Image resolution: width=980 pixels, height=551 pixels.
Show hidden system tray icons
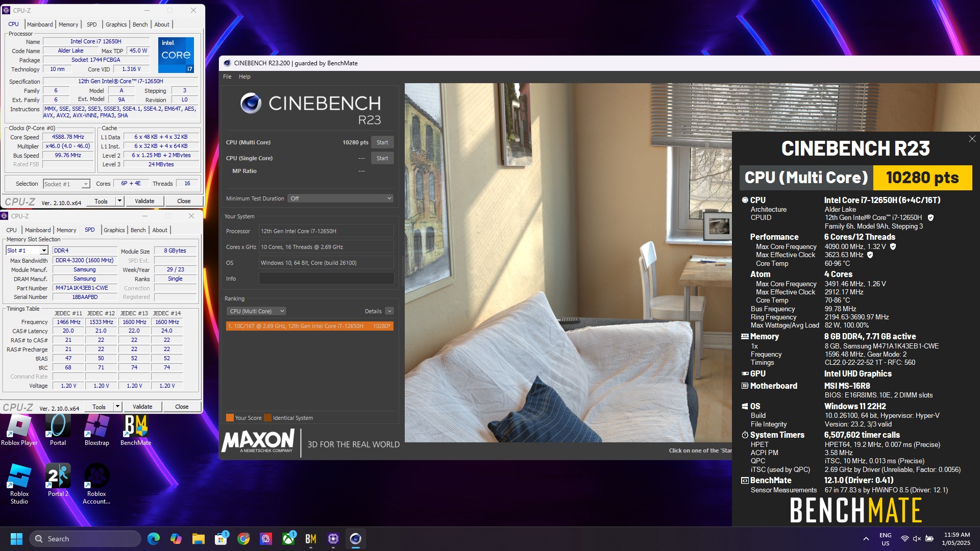click(x=866, y=539)
